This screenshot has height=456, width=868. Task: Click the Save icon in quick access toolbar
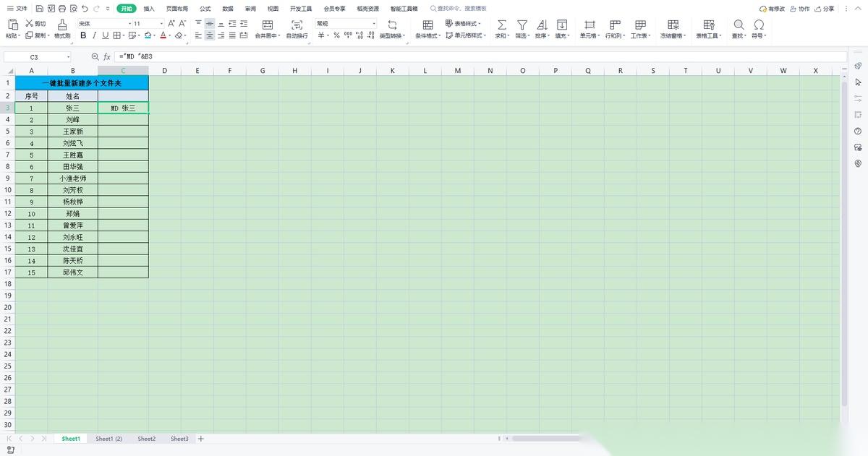coord(40,9)
